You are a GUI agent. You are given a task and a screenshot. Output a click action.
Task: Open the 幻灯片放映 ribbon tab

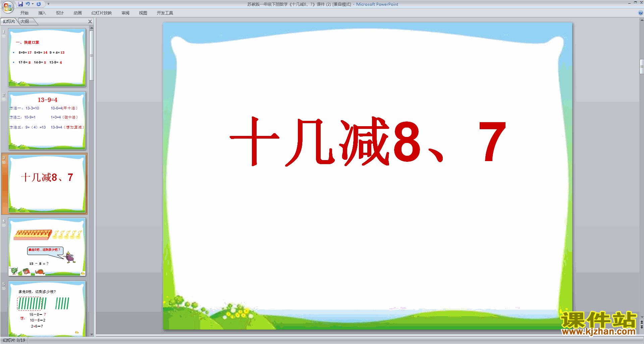tap(101, 13)
